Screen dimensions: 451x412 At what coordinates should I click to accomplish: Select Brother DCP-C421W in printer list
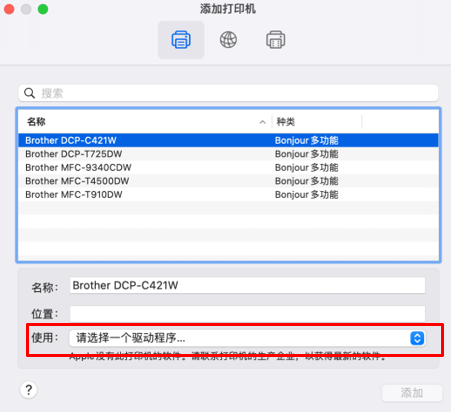pos(228,140)
